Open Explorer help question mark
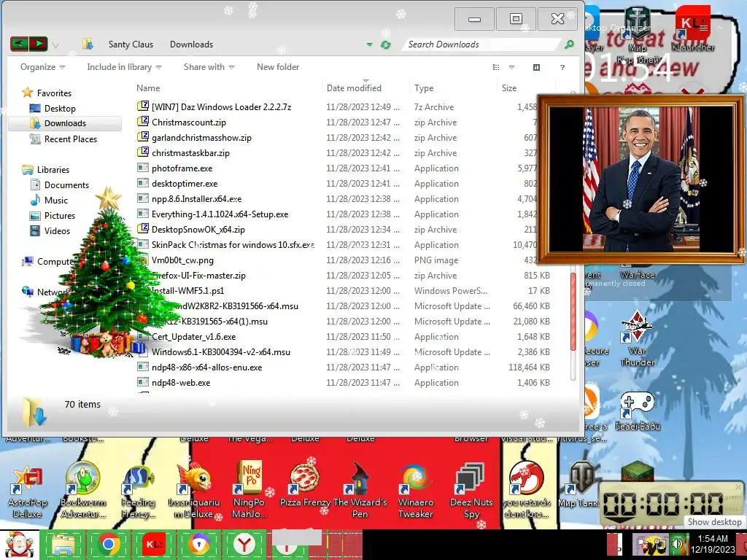Image resolution: width=747 pixels, height=560 pixels. point(562,68)
